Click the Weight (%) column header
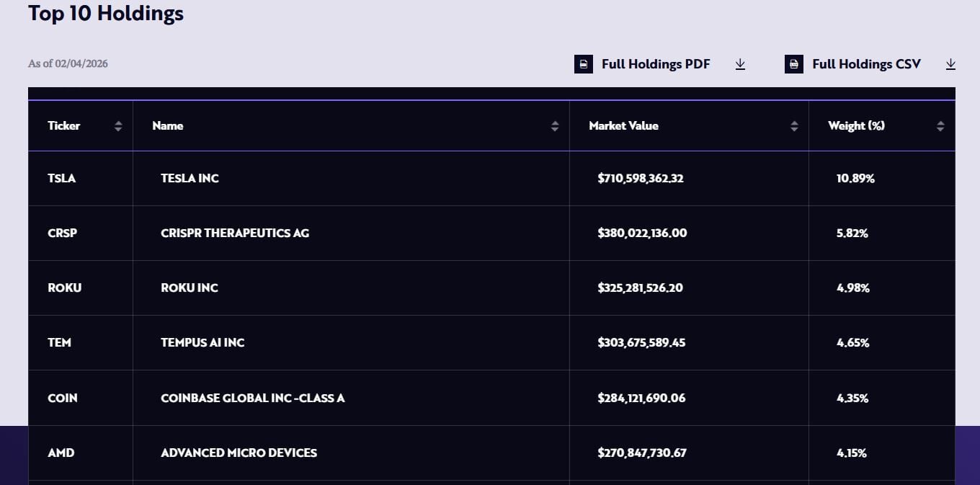This screenshot has width=980, height=485. point(856,125)
